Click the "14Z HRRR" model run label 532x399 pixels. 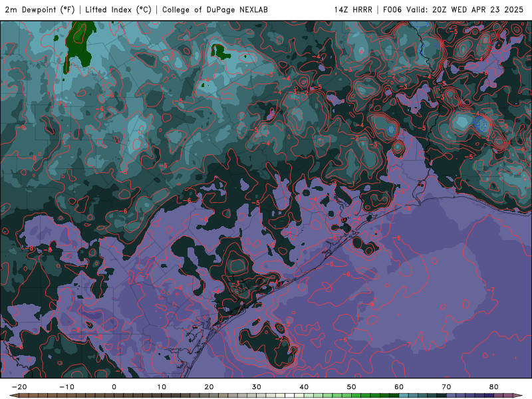[353, 10]
